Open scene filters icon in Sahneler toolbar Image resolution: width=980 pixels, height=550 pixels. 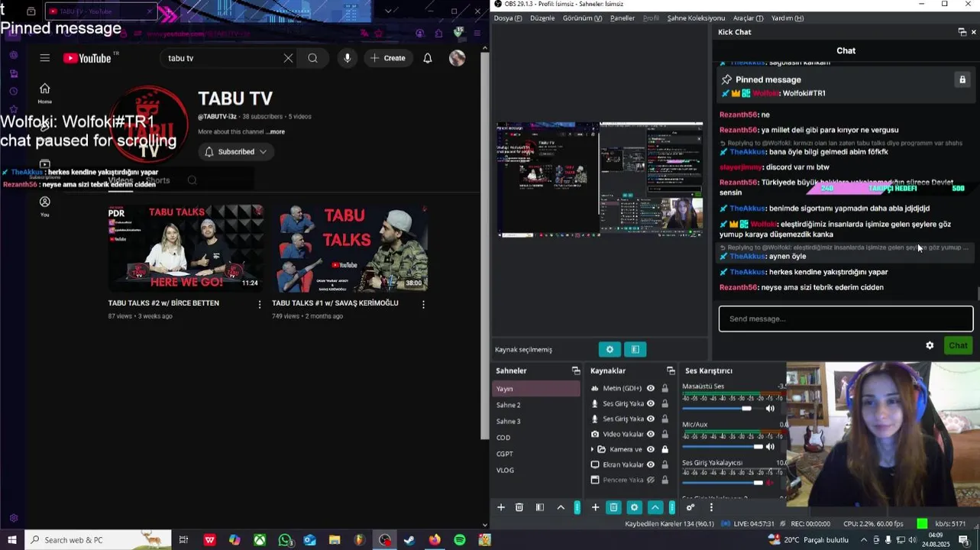tap(540, 507)
